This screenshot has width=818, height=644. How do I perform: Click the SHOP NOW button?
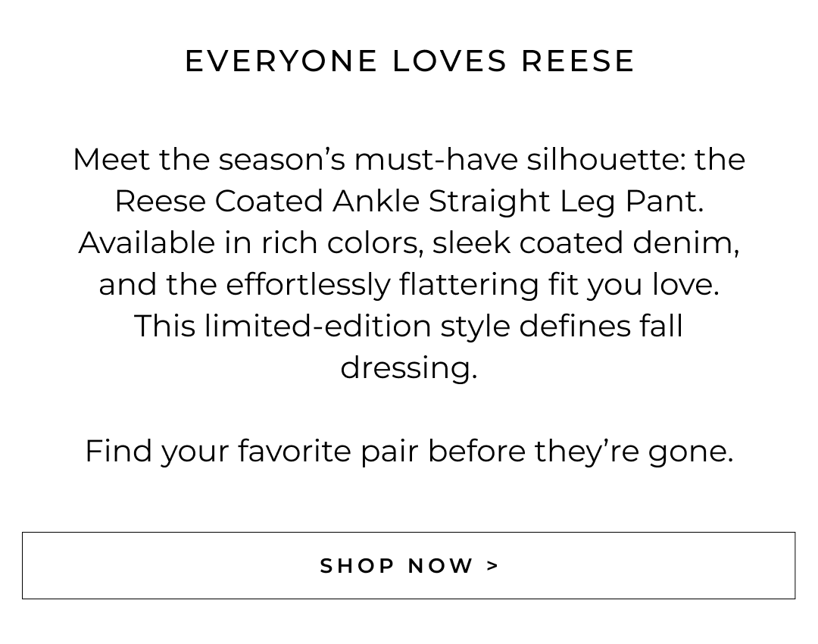[x=408, y=565]
